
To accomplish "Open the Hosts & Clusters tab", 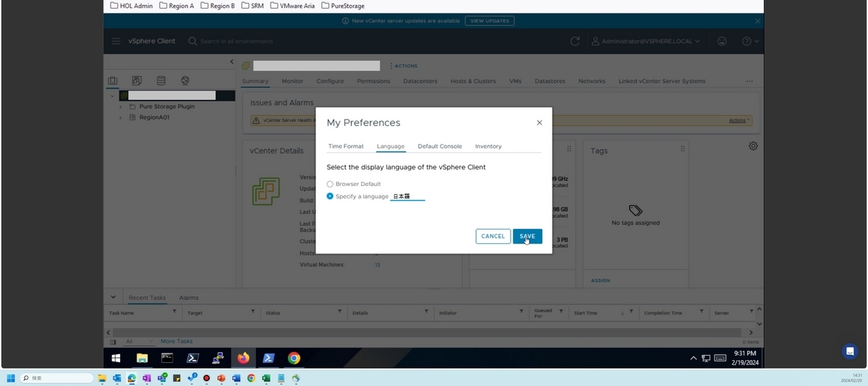I will (x=473, y=81).
